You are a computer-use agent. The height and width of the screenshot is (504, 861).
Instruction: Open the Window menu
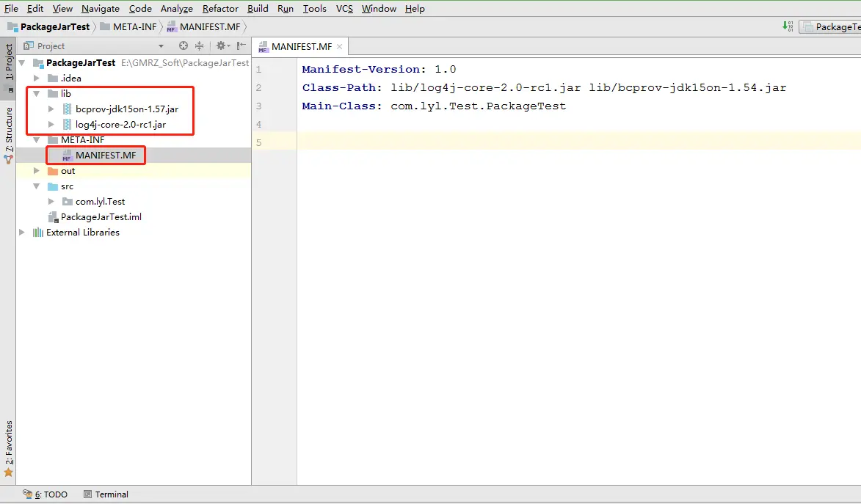tap(379, 9)
